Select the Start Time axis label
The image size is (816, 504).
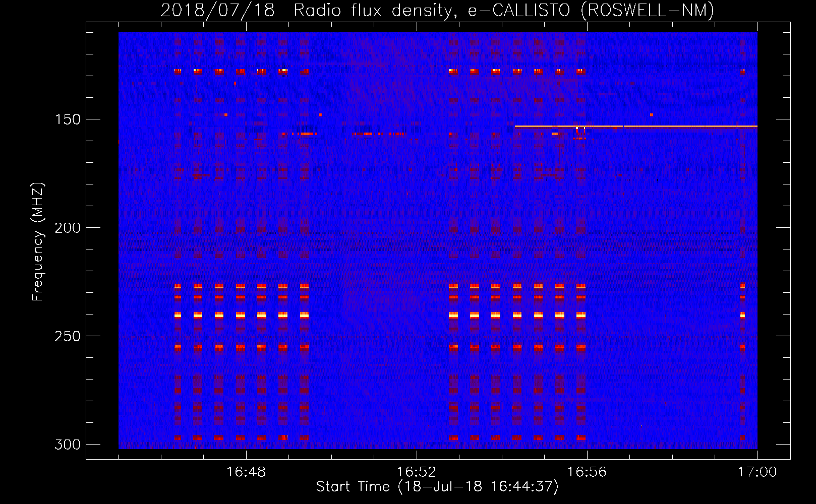[437, 487]
